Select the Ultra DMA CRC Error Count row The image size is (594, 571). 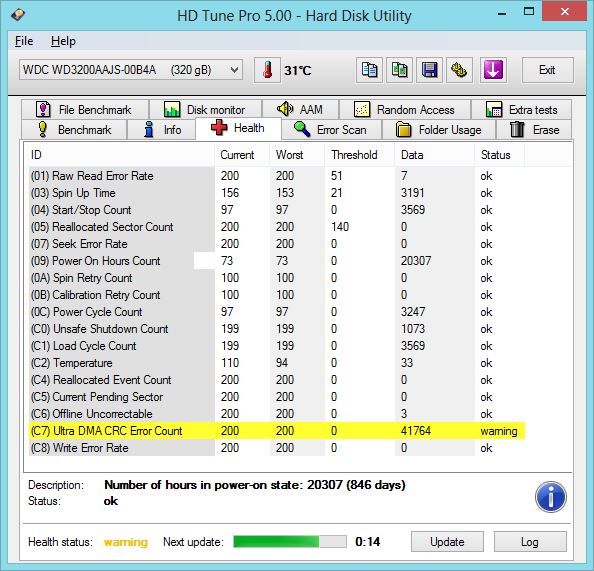(x=277, y=431)
